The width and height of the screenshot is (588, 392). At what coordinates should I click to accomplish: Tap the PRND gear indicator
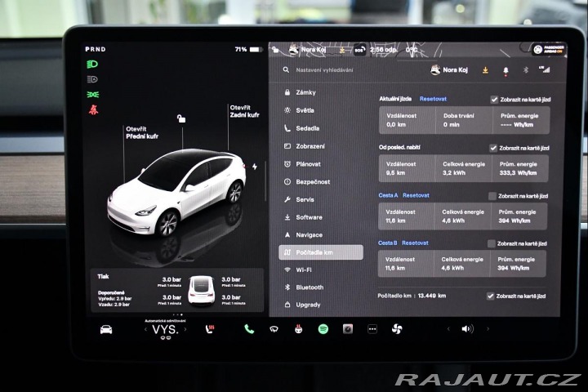tap(96, 49)
